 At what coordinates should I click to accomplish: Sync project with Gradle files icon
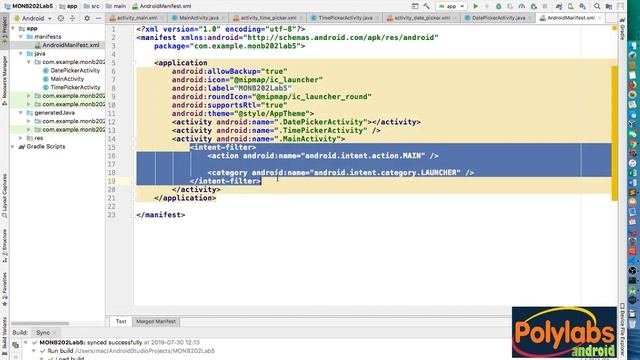pos(559,6)
